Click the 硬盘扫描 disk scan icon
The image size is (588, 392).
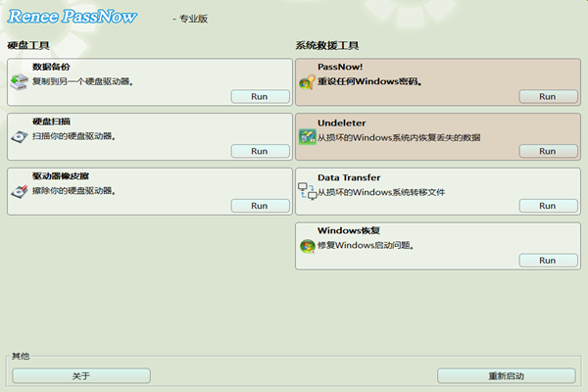[x=20, y=136]
